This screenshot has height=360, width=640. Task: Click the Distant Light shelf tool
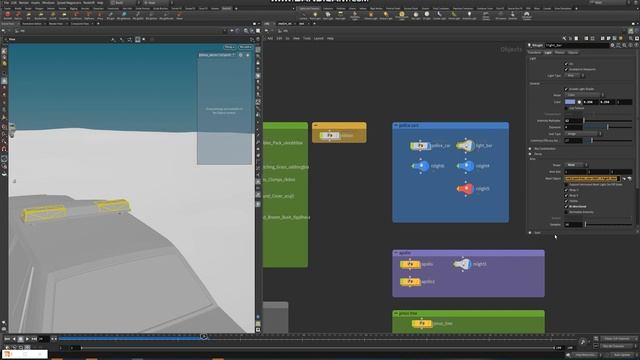click(x=386, y=16)
